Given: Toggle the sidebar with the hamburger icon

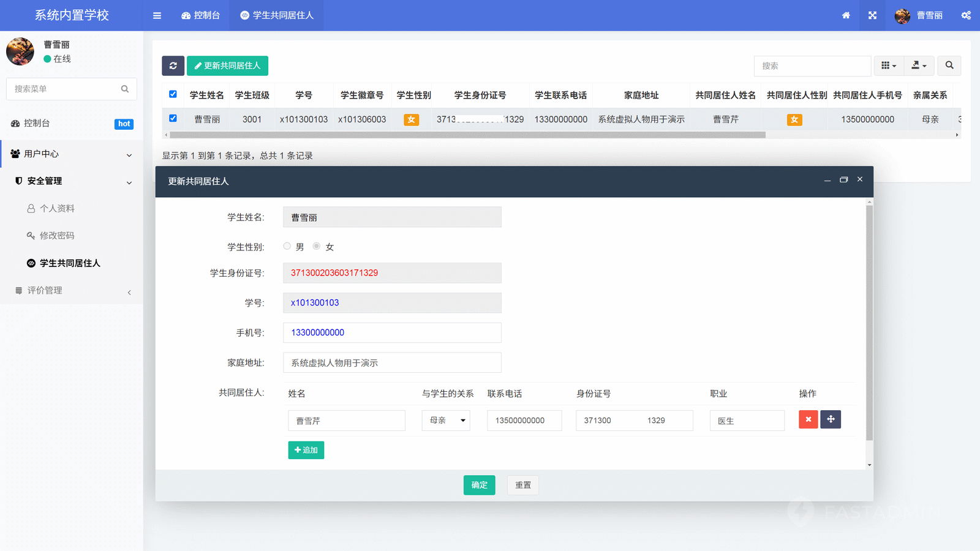Looking at the screenshot, I should [x=157, y=15].
